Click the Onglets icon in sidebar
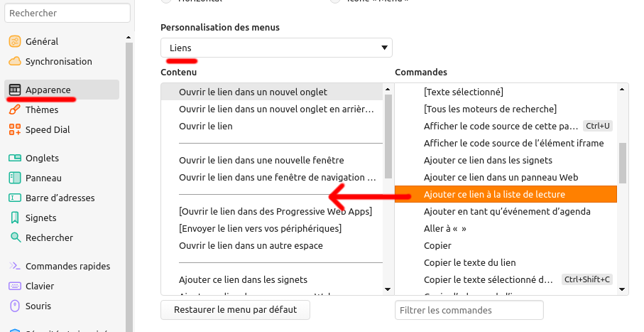 [14, 159]
